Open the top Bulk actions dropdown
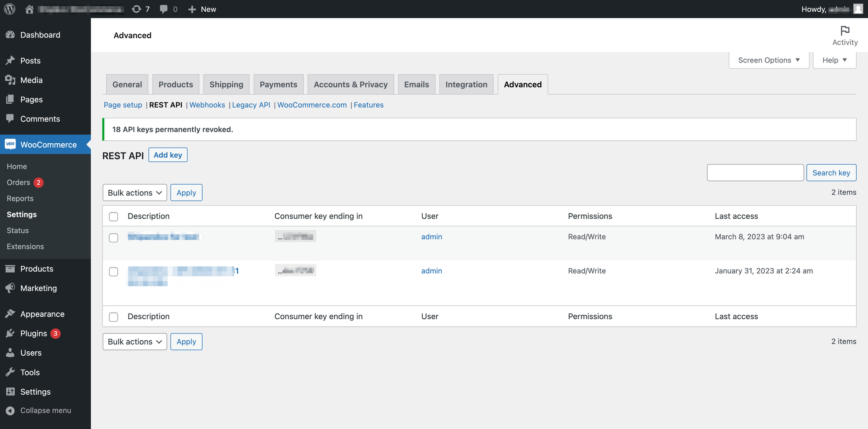The width and height of the screenshot is (868, 429). (x=135, y=193)
